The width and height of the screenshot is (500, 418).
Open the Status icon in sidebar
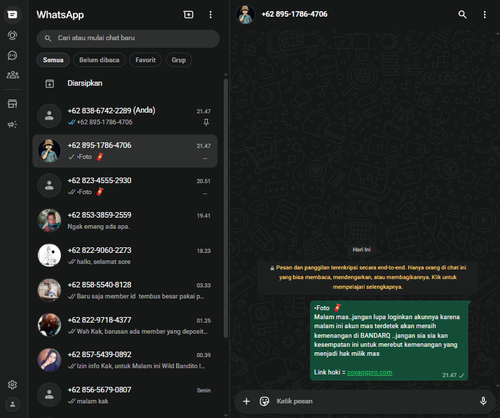pos(12,35)
